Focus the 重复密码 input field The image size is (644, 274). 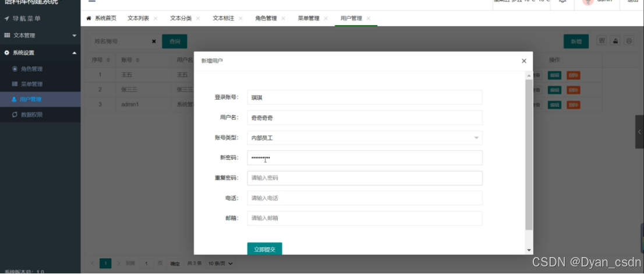[x=365, y=178]
